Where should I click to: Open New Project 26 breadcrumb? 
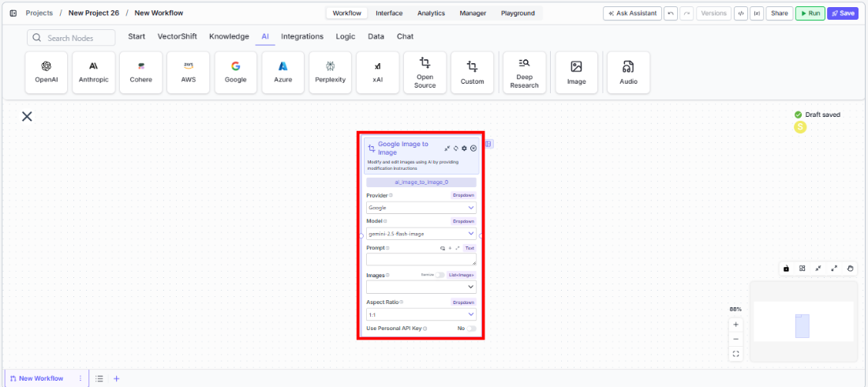click(x=94, y=13)
